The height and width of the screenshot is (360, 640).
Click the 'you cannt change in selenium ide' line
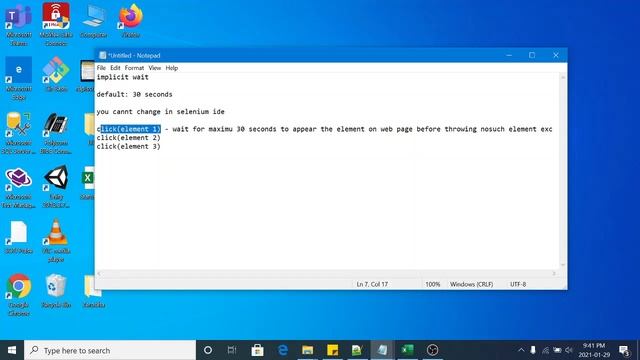[x=160, y=111]
